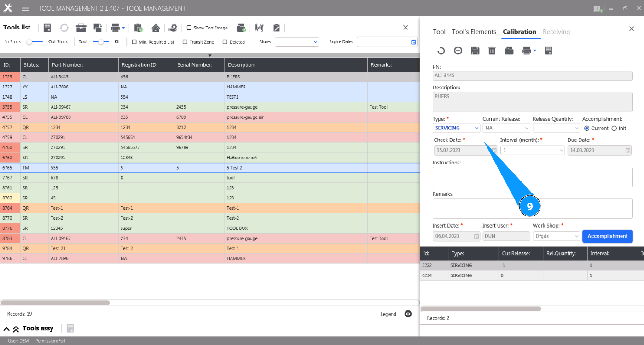The image size is (644, 345).
Task: Click the toolbox icon in Tools list toolbar
Action: [81, 28]
